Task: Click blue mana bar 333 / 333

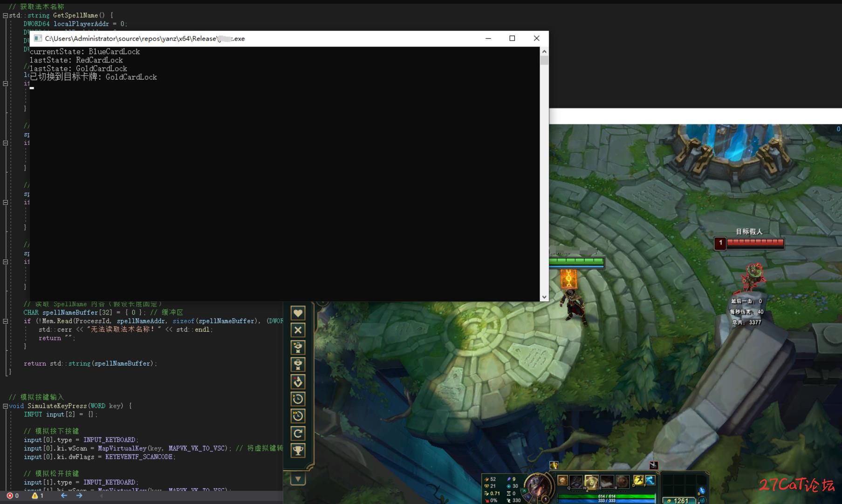Action: tap(606, 501)
